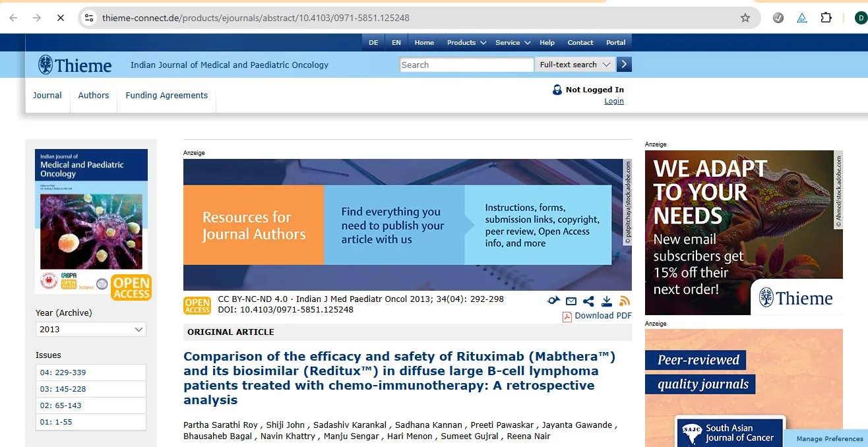
Task: Click the red PDF file icon
Action: [x=567, y=316]
